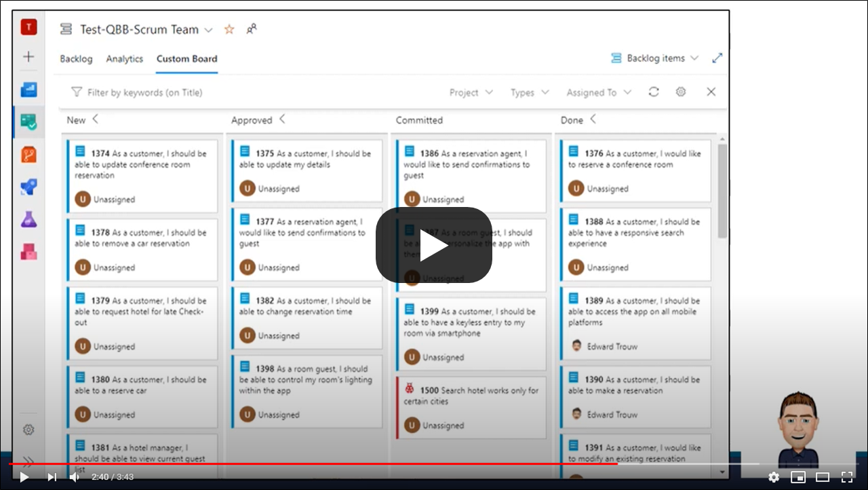Open Types filter dropdown

530,92
